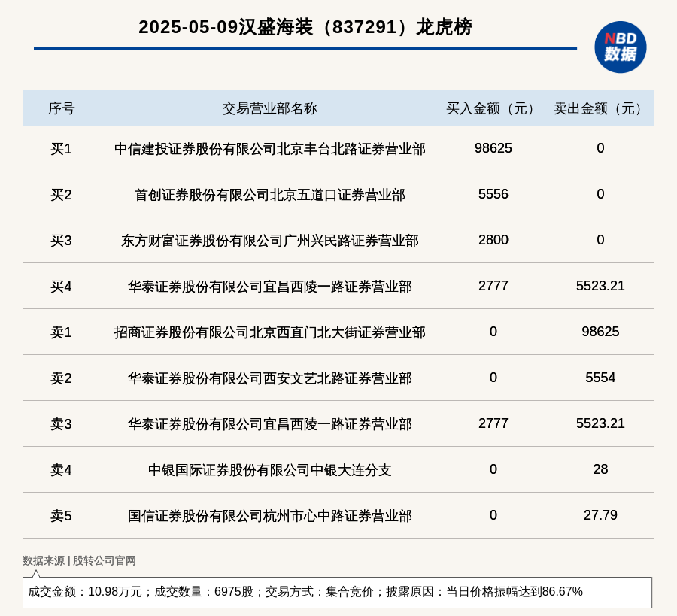Click buy amount 5556
This screenshot has width=677, height=616.
(493, 194)
